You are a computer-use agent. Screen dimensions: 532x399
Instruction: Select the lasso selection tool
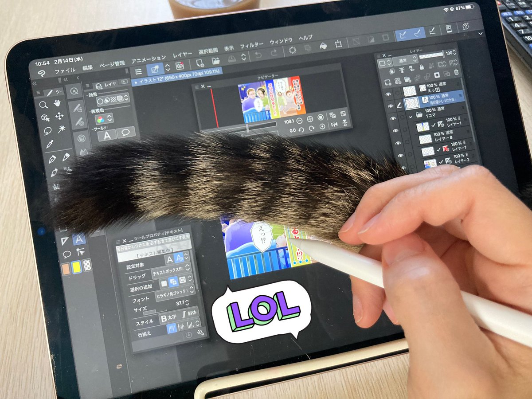click(x=47, y=131)
